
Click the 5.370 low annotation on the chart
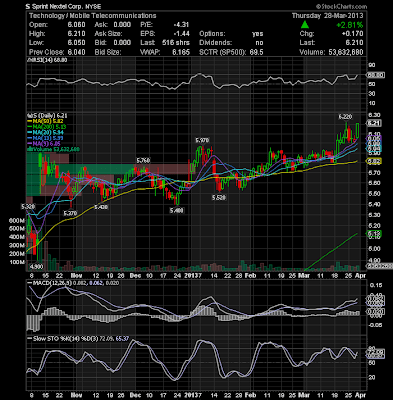point(70,213)
